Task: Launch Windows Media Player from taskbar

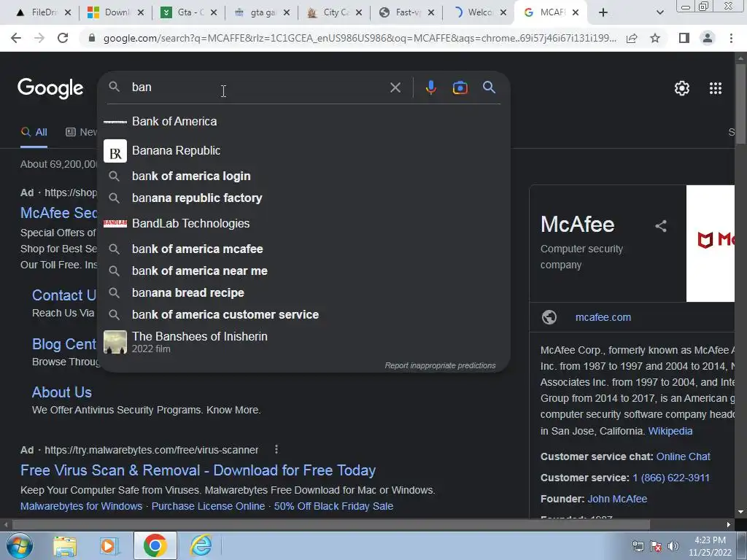Action: (x=109, y=545)
